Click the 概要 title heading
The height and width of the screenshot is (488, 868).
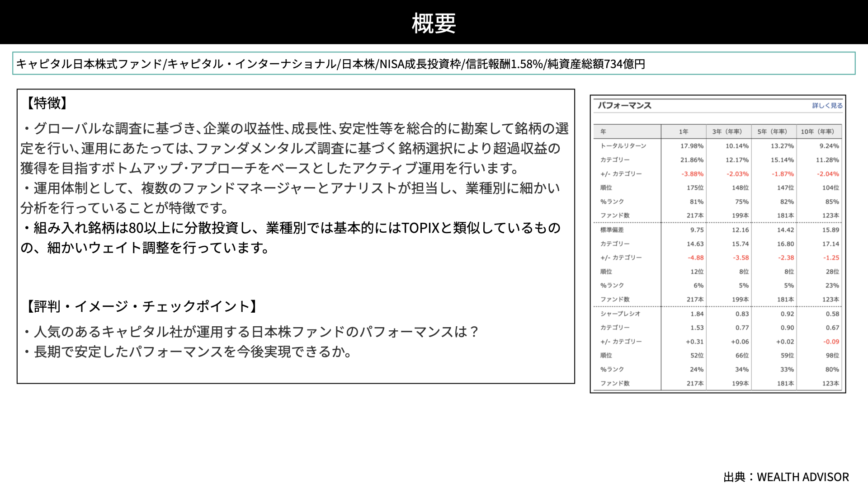(x=434, y=23)
